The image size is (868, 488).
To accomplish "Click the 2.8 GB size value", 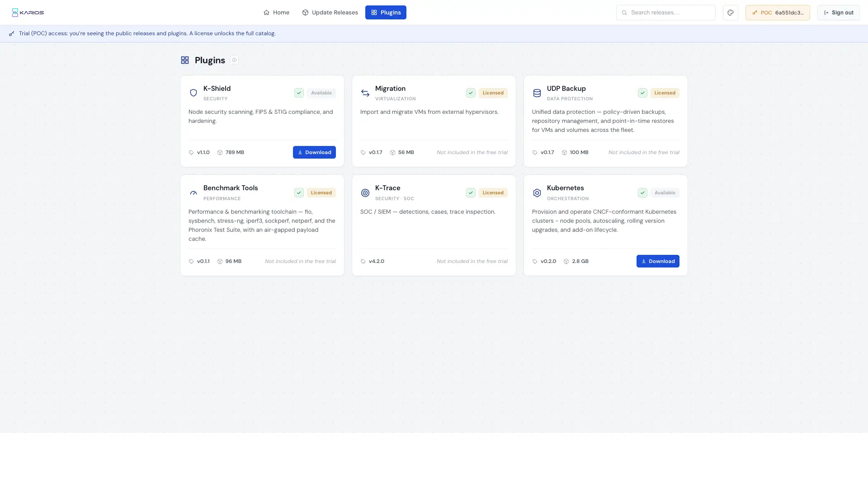I will coord(580,262).
